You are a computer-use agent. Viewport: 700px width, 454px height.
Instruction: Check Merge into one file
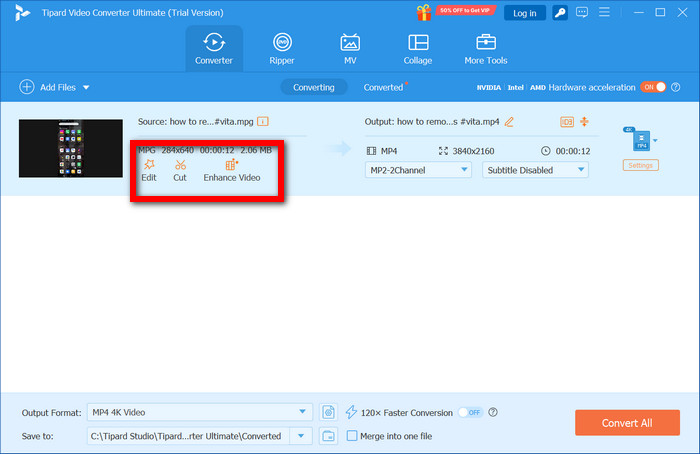(x=351, y=436)
